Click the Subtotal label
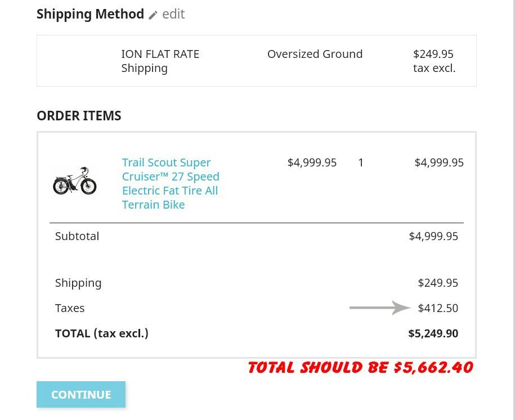 pos(77,236)
